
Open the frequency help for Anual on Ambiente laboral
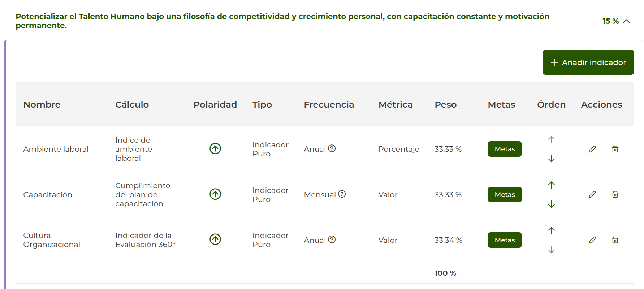pos(333,148)
